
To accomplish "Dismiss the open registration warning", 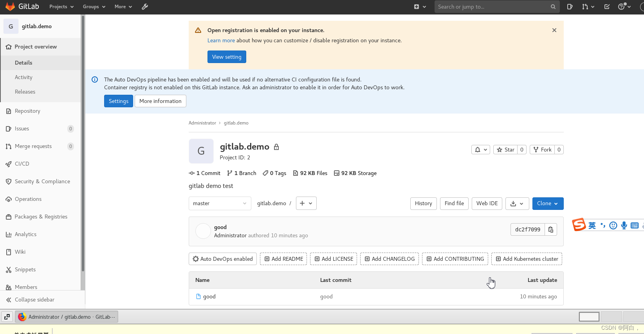I will point(554,30).
